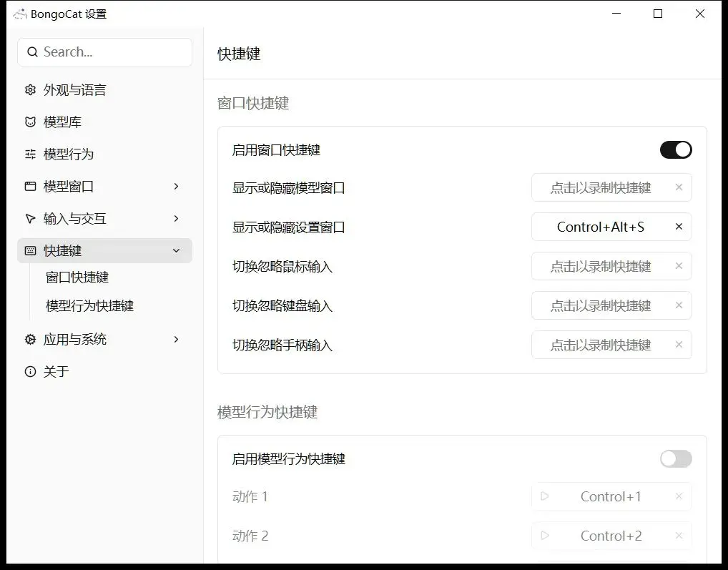The image size is (728, 570).
Task: Click the cursor icon beside 输入与交互
Action: (30, 219)
